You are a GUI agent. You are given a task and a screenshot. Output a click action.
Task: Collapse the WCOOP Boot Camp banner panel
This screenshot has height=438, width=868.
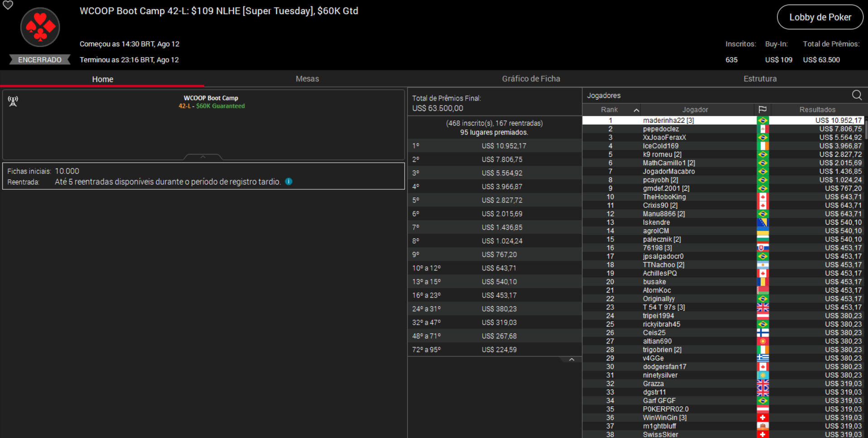[203, 157]
